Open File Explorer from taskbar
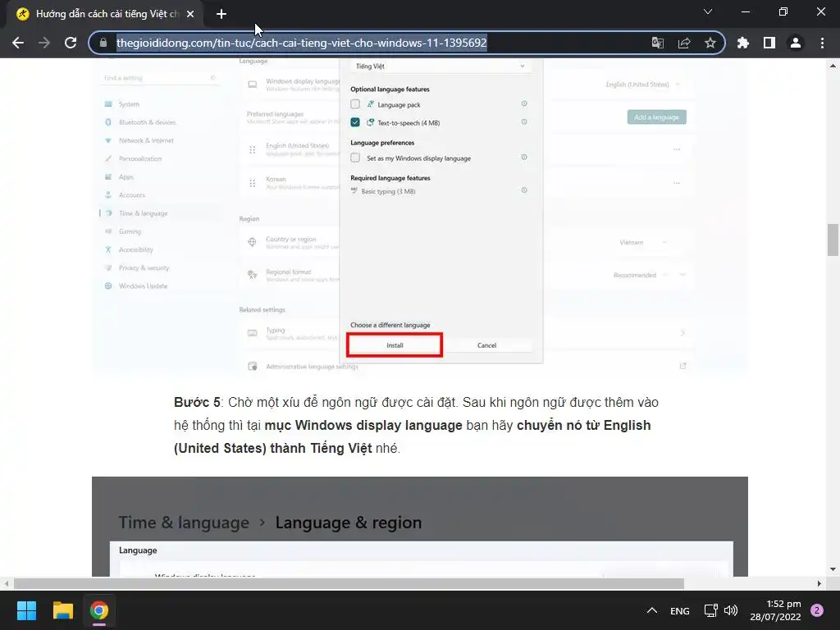The height and width of the screenshot is (630, 840). pyautogui.click(x=62, y=610)
